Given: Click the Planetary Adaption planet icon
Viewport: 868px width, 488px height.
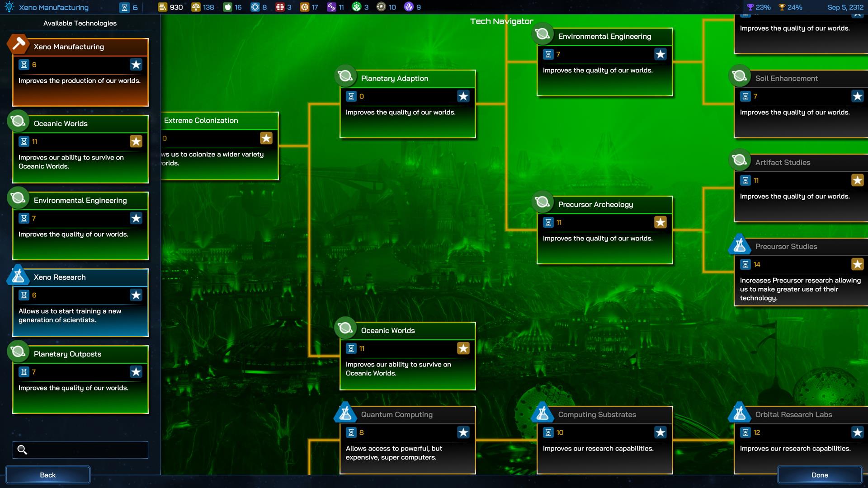Looking at the screenshot, I should [345, 76].
